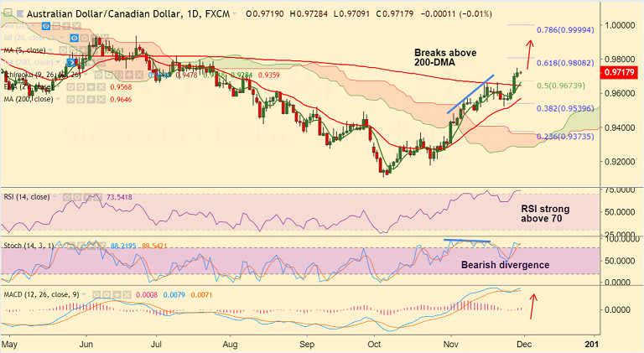Click the plus icon on MACD row
Viewport: 644px width, 353px height.
117,294
